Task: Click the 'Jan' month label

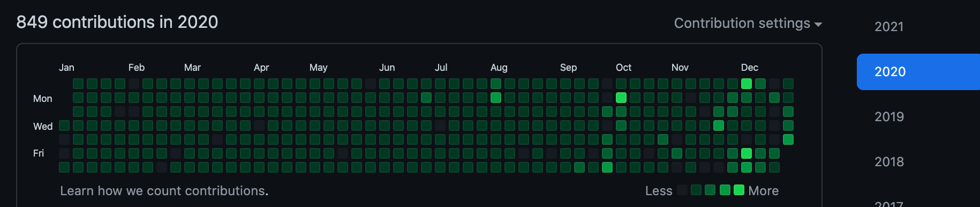Action: 66,68
